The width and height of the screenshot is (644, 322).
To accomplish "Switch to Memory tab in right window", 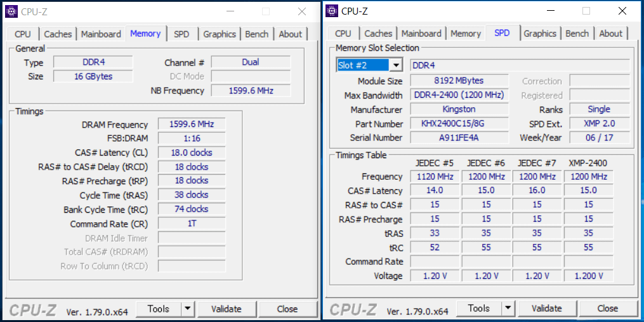I will [x=466, y=33].
